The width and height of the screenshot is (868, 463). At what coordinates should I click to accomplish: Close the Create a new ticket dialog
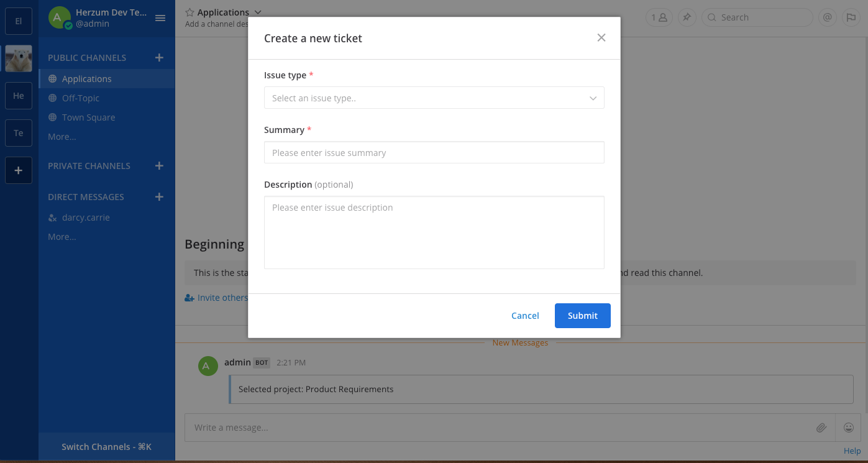click(x=601, y=38)
